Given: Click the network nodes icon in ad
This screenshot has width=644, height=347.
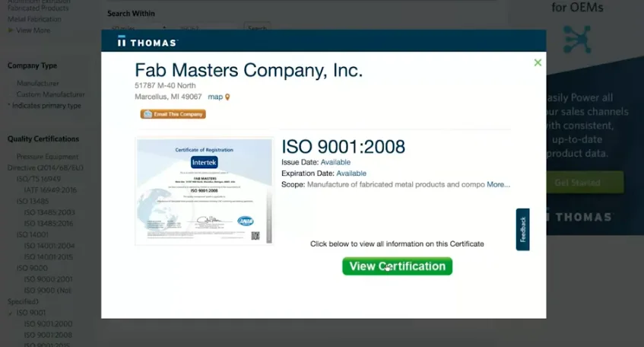Looking at the screenshot, I should (x=577, y=40).
